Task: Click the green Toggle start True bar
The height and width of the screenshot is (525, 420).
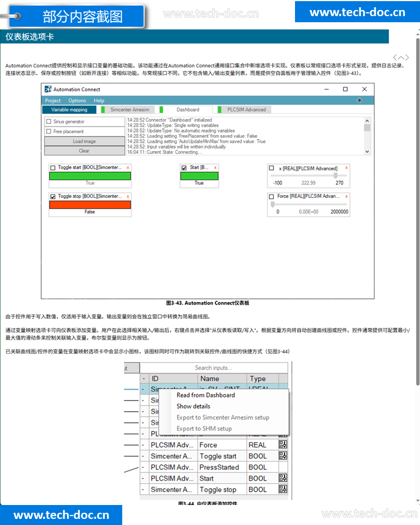Action: [90, 176]
